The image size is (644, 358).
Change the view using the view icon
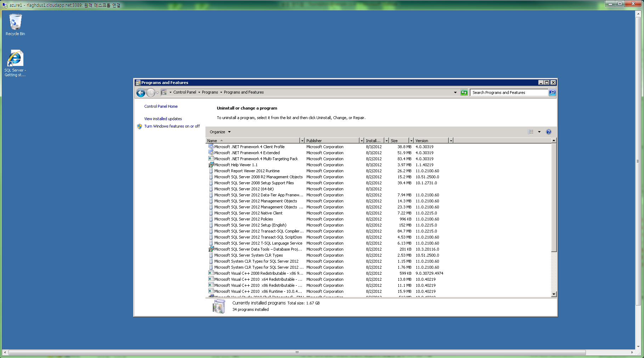(530, 132)
